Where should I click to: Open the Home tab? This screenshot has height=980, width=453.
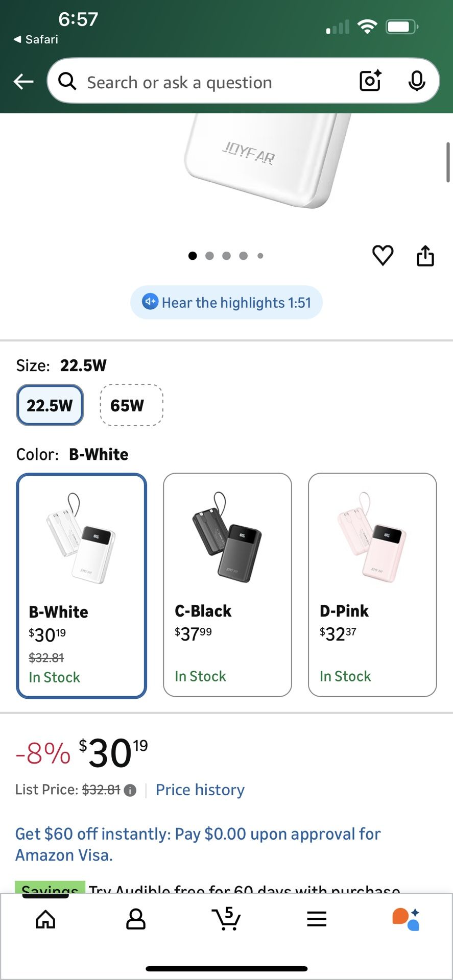coord(45,919)
